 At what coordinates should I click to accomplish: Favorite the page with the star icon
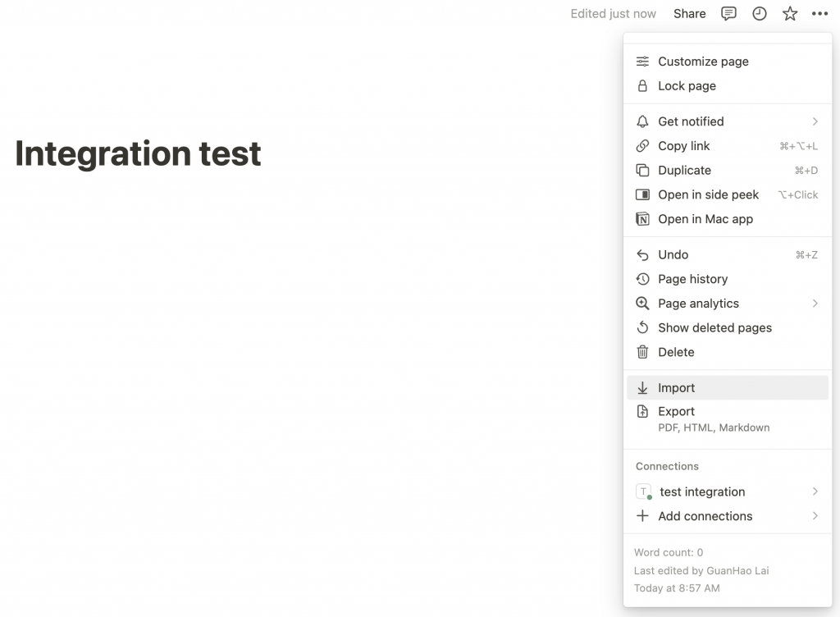[x=790, y=13]
